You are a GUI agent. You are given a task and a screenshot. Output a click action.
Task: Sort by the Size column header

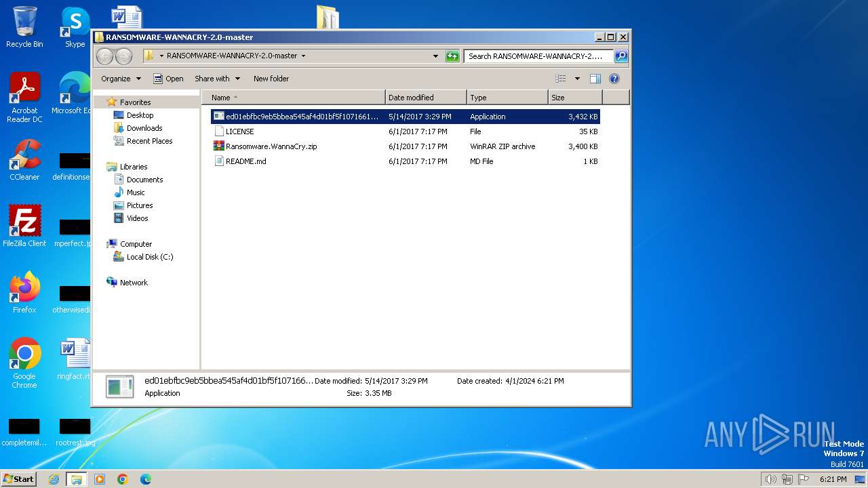click(x=575, y=98)
